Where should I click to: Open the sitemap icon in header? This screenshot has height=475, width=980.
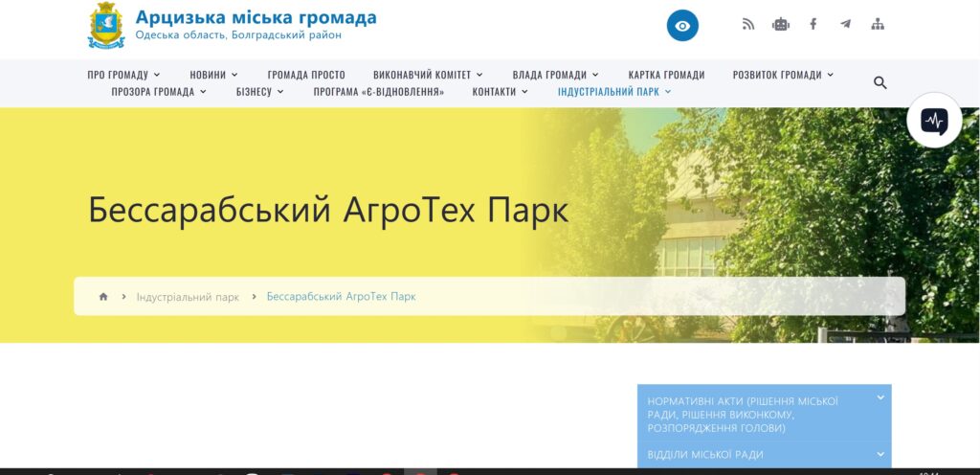point(878,25)
